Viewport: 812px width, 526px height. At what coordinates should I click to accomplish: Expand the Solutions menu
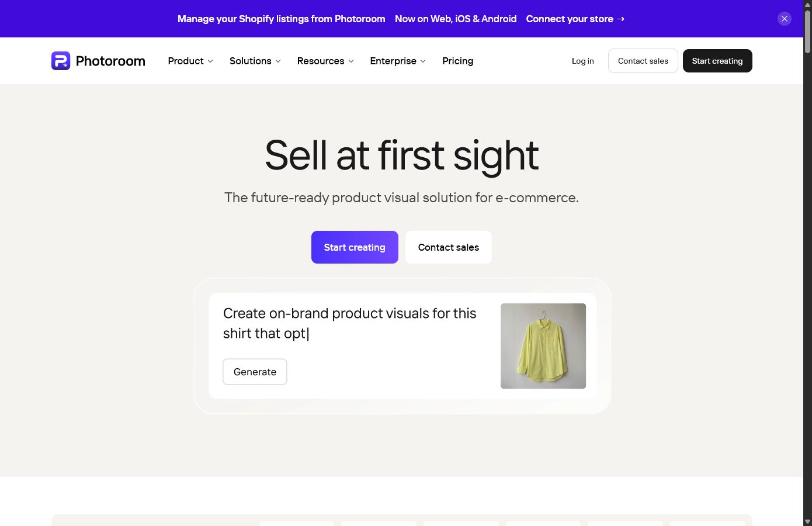click(x=255, y=61)
